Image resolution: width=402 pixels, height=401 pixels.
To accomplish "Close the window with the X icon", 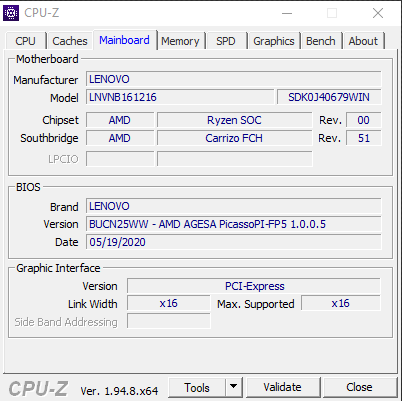I will click(378, 13).
